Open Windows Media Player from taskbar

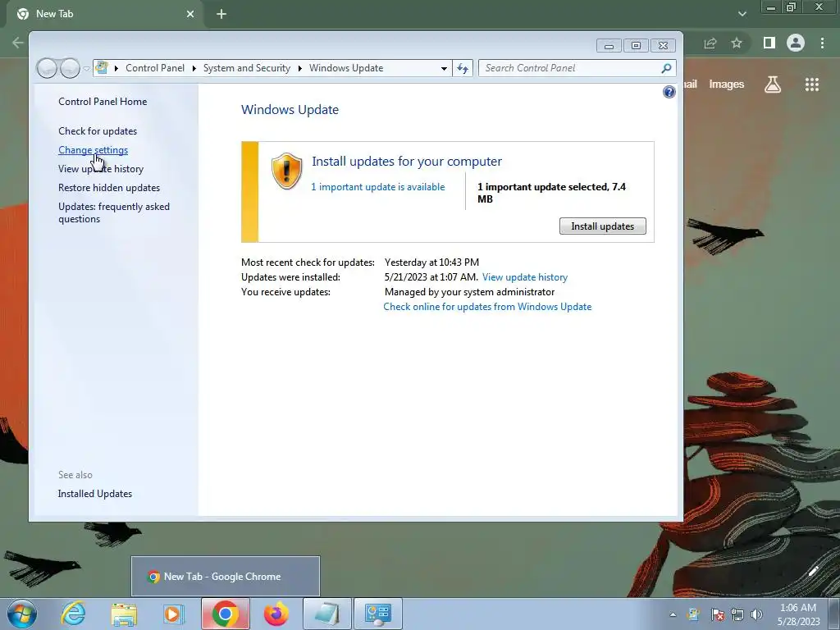[x=174, y=614]
